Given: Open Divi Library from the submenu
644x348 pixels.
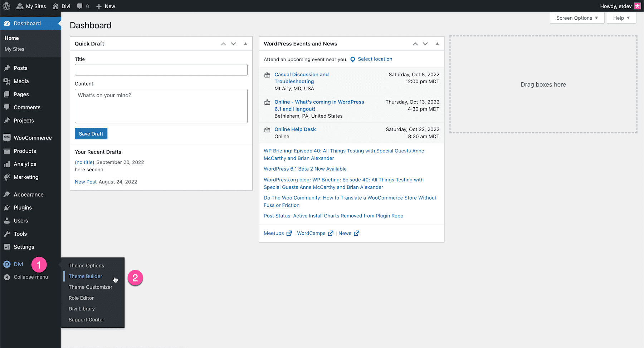Looking at the screenshot, I should coord(82,308).
